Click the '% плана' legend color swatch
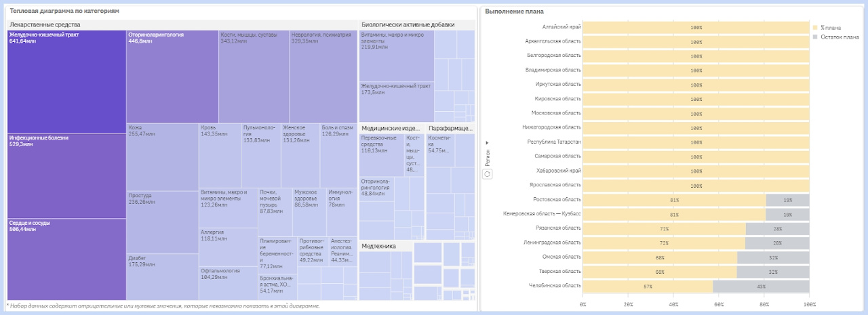This screenshot has width=868, height=315. pyautogui.click(x=815, y=27)
